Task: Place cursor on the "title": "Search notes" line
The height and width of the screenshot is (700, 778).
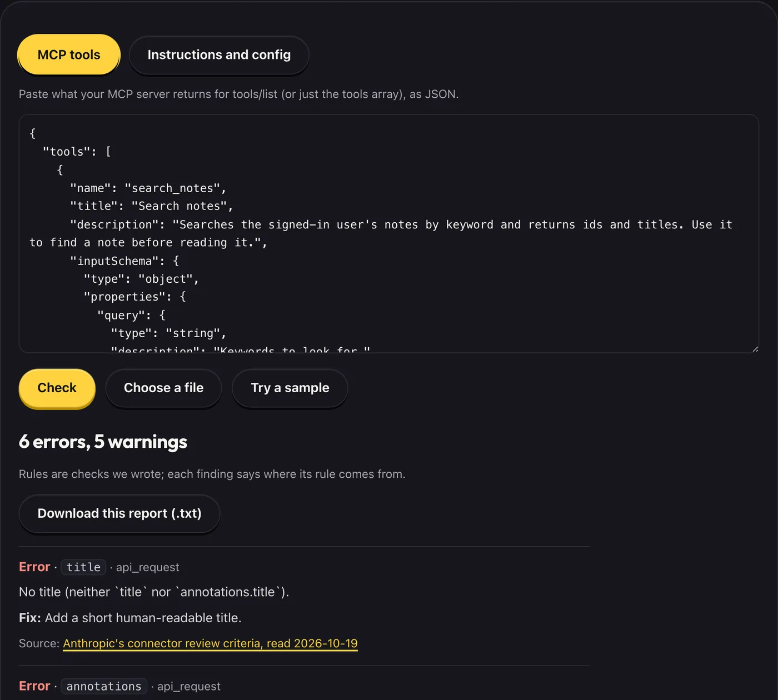Action: (151, 206)
